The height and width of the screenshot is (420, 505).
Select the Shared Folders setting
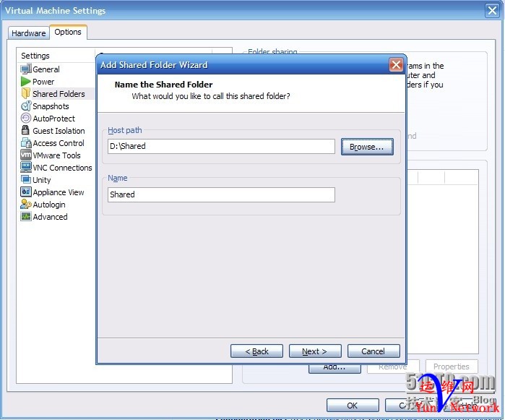click(59, 94)
